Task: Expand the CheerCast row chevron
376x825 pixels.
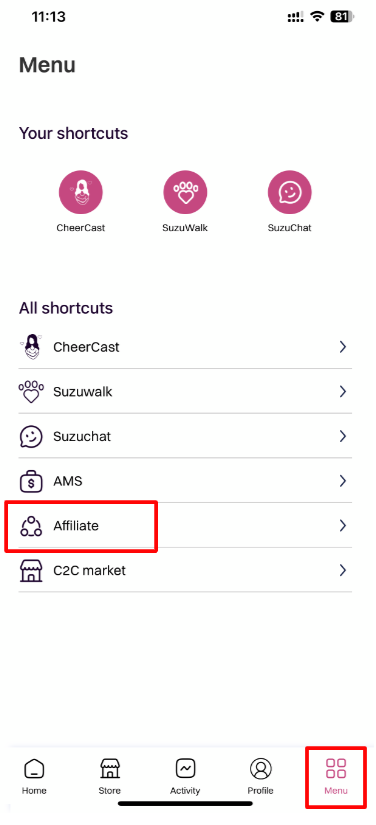Action: (x=343, y=347)
